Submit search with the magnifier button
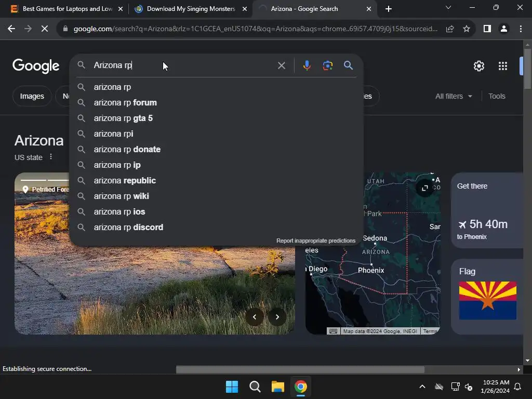The width and height of the screenshot is (532, 399). tap(348, 65)
